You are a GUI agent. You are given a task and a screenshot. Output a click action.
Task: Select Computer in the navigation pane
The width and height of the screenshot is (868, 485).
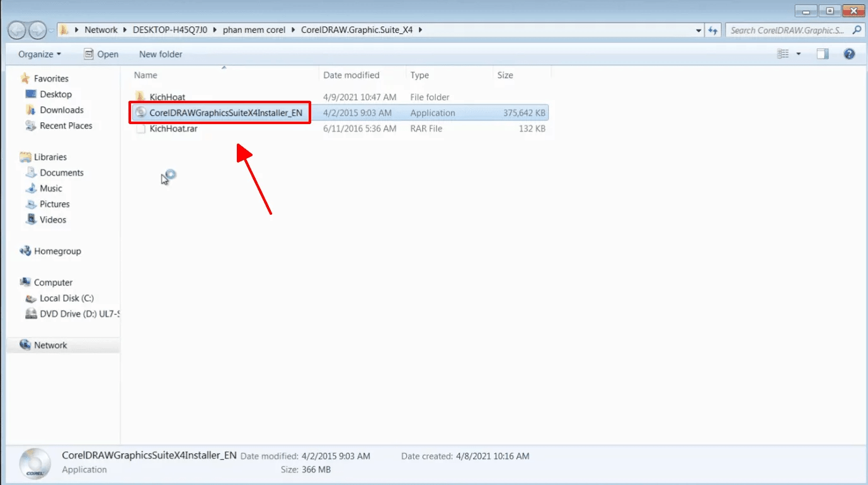click(x=53, y=282)
